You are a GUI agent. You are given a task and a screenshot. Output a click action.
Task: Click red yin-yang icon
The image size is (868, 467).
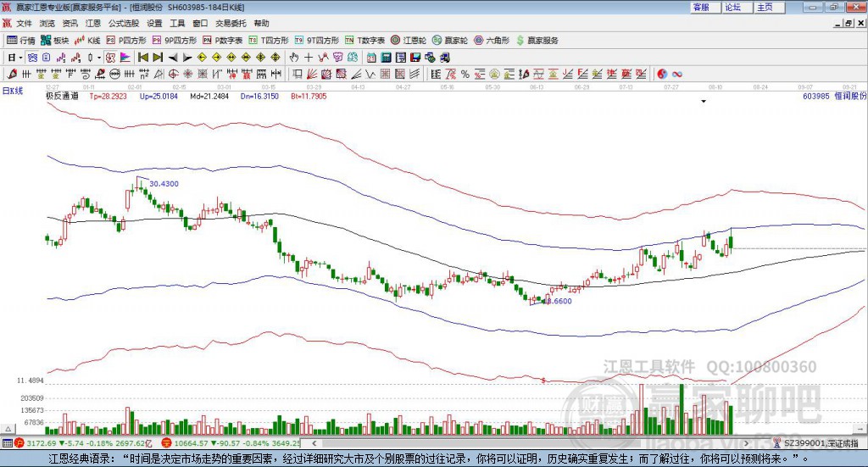pyautogui.click(x=661, y=74)
